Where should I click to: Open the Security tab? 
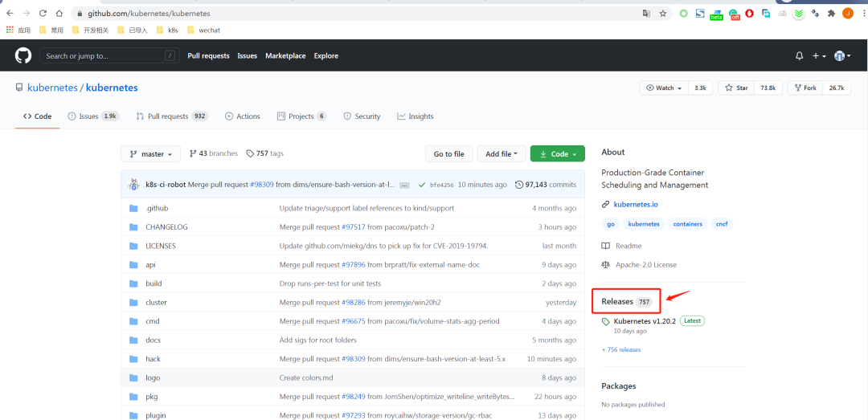click(x=362, y=116)
